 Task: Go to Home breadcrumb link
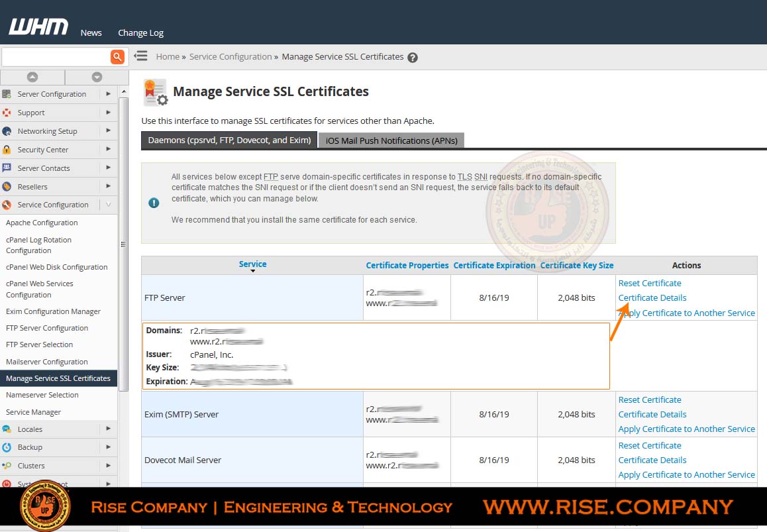click(168, 57)
